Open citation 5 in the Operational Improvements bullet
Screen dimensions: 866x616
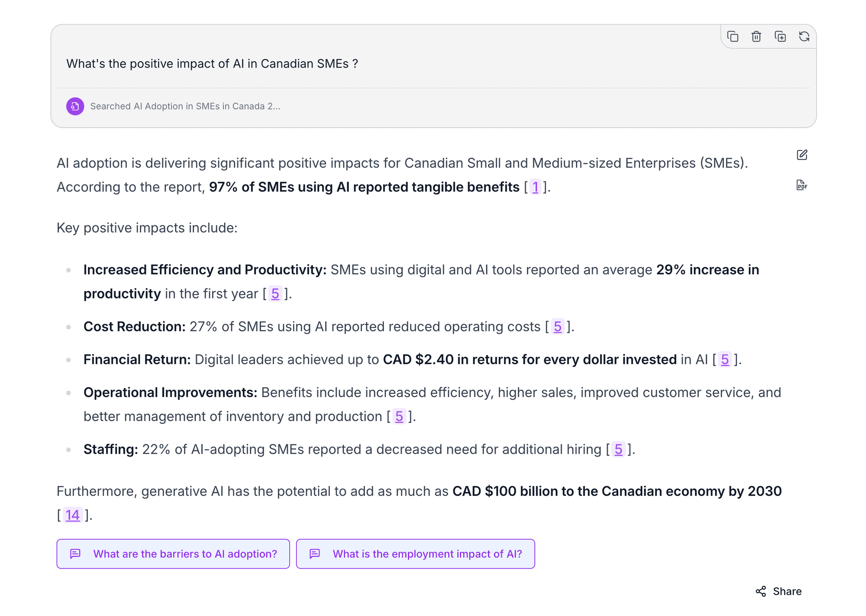click(399, 416)
